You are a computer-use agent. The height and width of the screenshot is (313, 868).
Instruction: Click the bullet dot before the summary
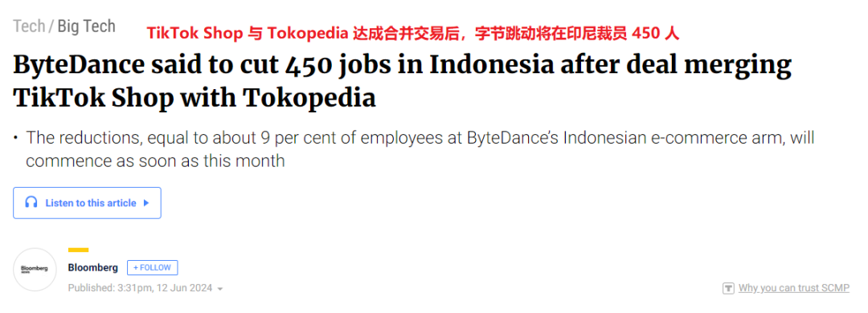16,138
